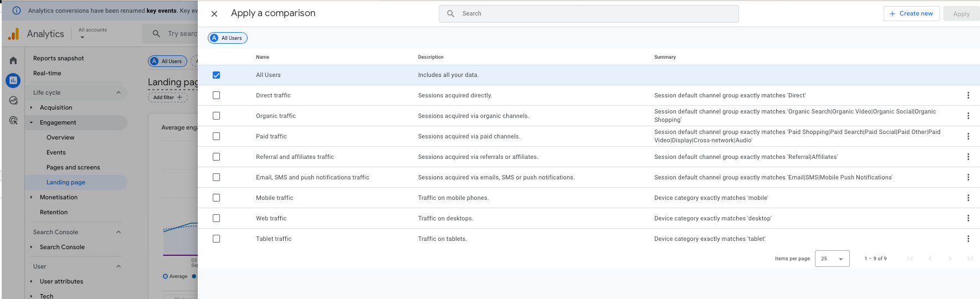Screen dimensions: 980x299
Task: Open more options for Mobile traffic row
Action: 968,198
